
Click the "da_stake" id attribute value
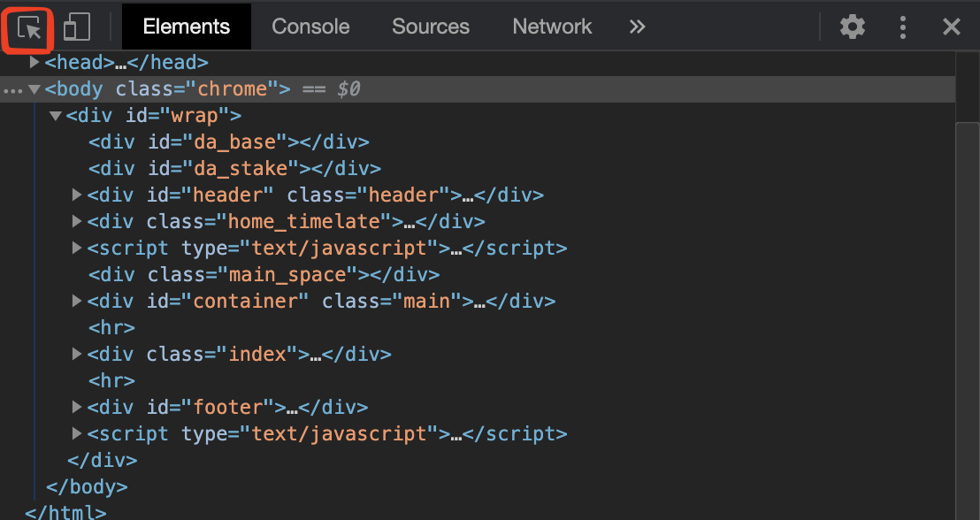pos(241,169)
